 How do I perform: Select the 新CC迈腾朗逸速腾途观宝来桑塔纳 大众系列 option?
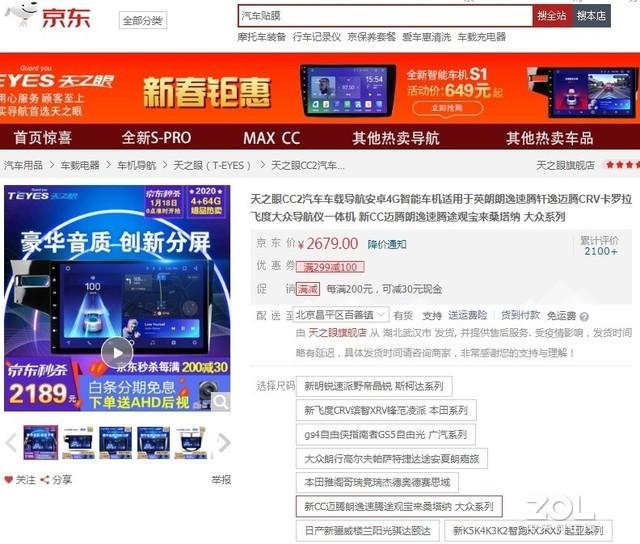click(399, 506)
